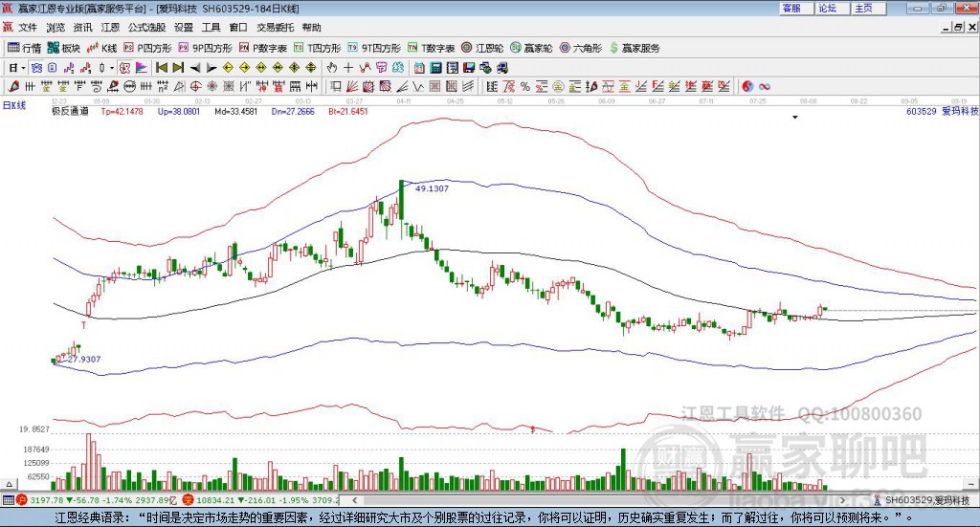Open the 行情 quotes view

click(x=24, y=48)
